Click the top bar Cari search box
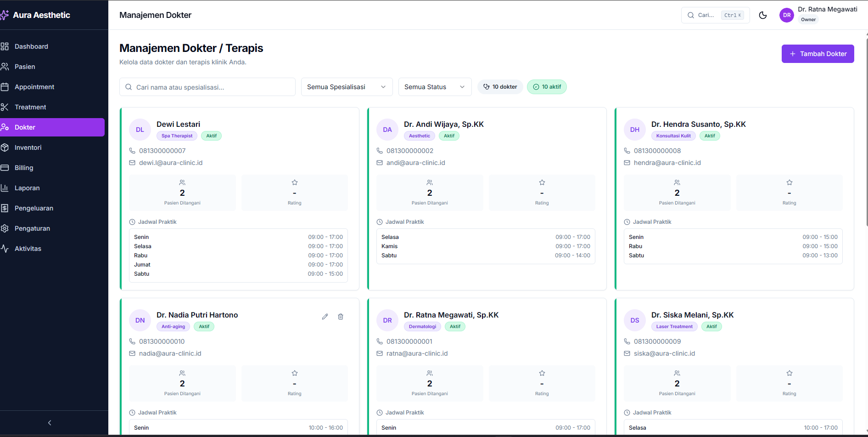The image size is (868, 437). (715, 15)
